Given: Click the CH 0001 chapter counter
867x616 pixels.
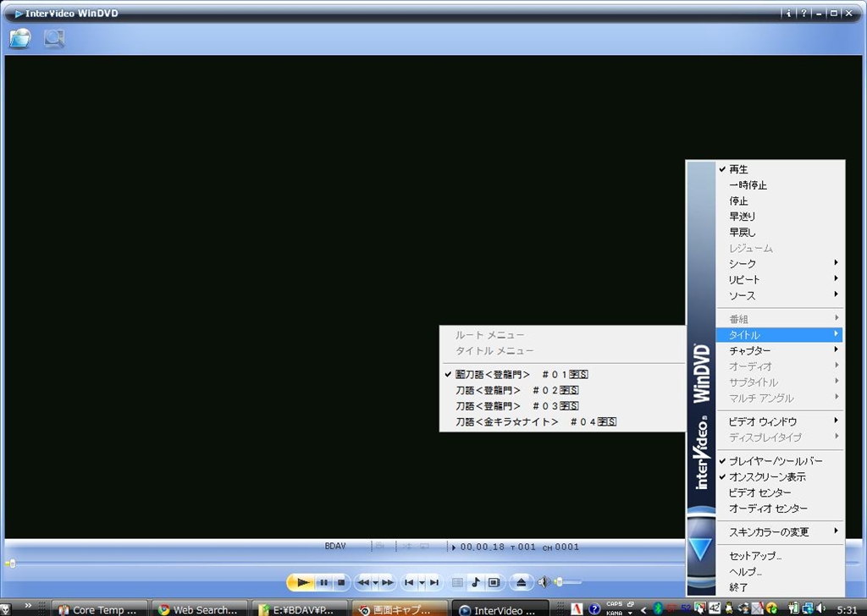Looking at the screenshot, I should tap(561, 547).
